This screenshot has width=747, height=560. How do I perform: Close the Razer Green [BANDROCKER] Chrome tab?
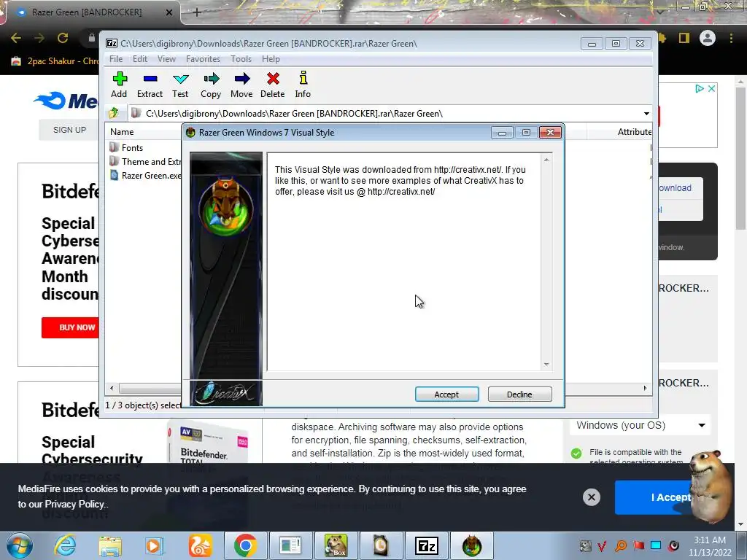click(x=169, y=12)
